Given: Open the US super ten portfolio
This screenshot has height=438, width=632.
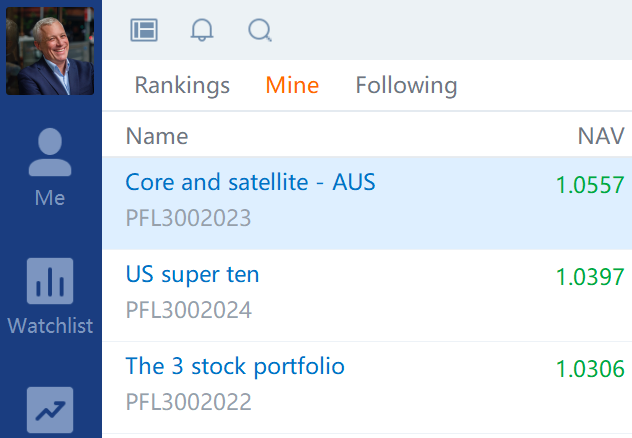Looking at the screenshot, I should coord(192,275).
